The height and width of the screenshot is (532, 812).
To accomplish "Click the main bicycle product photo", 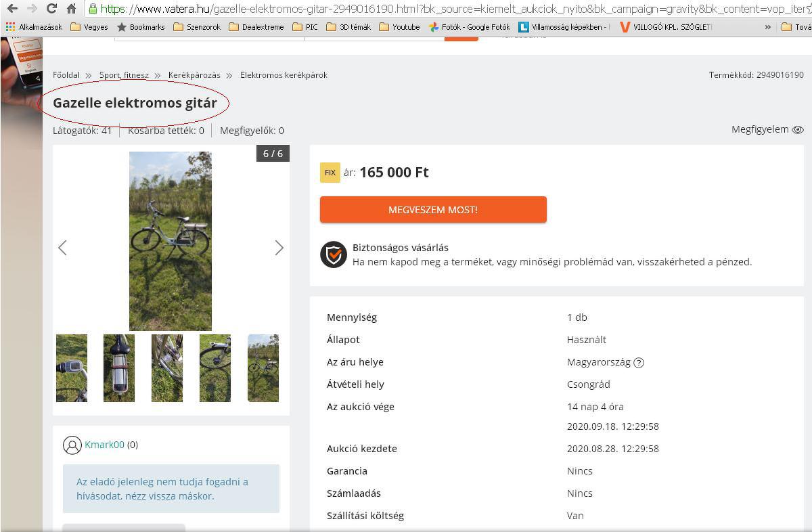I will (171, 241).
